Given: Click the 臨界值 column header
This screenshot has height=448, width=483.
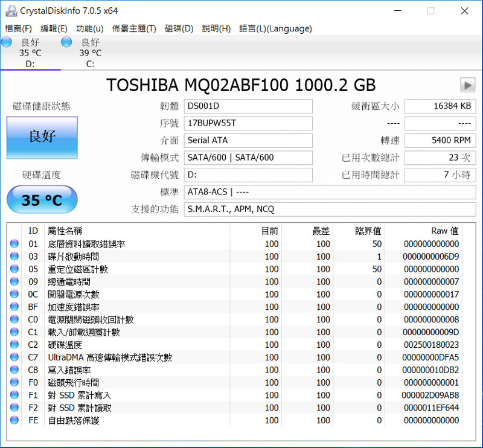Looking at the screenshot, I should click(359, 231).
